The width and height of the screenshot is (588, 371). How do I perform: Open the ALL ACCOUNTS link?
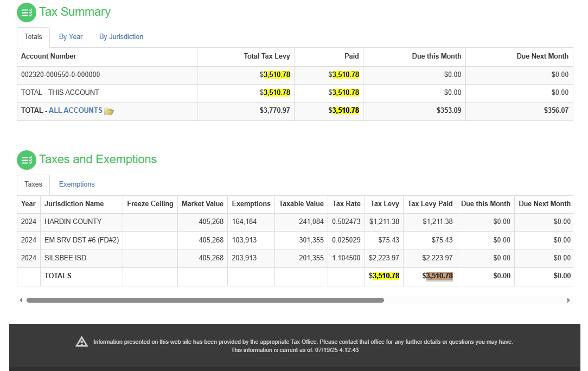75,111
